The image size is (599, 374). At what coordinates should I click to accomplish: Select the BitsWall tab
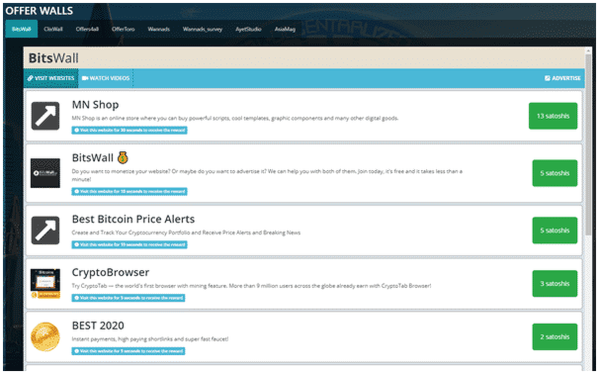tap(21, 29)
